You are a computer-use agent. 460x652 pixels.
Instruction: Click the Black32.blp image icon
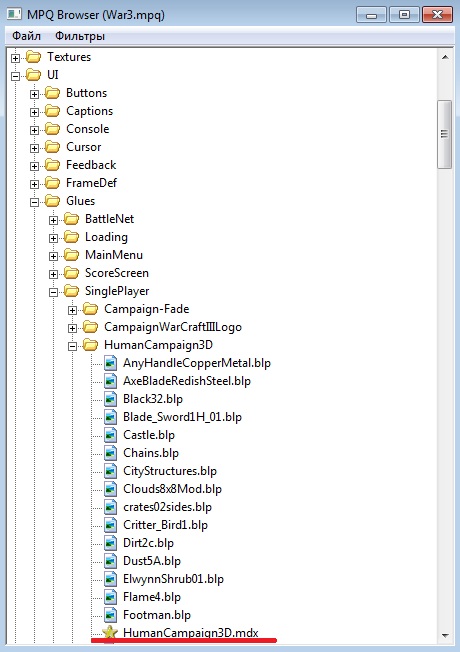[x=110, y=399]
